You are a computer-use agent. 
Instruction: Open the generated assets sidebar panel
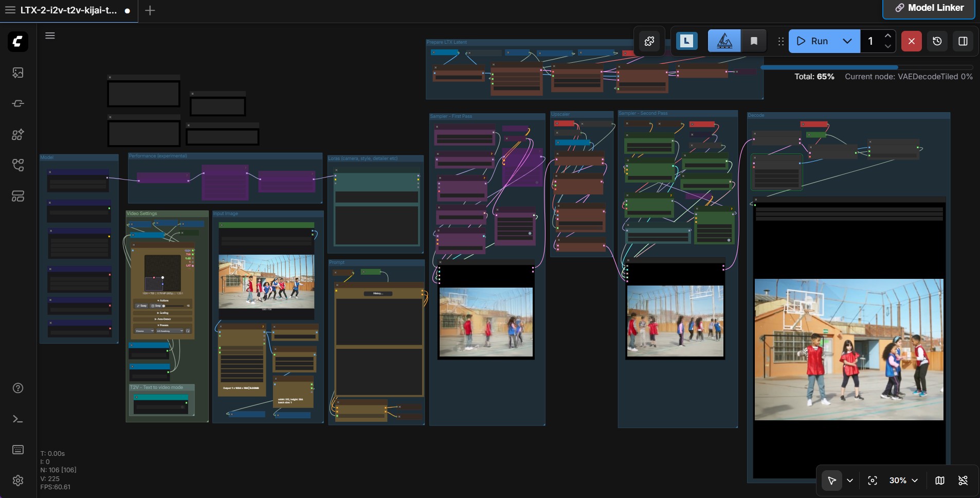click(18, 73)
